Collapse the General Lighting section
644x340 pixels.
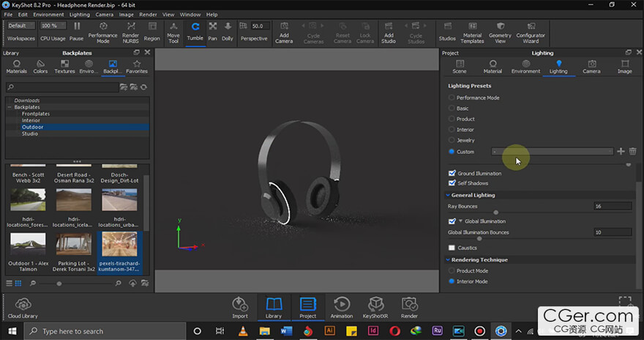click(448, 196)
